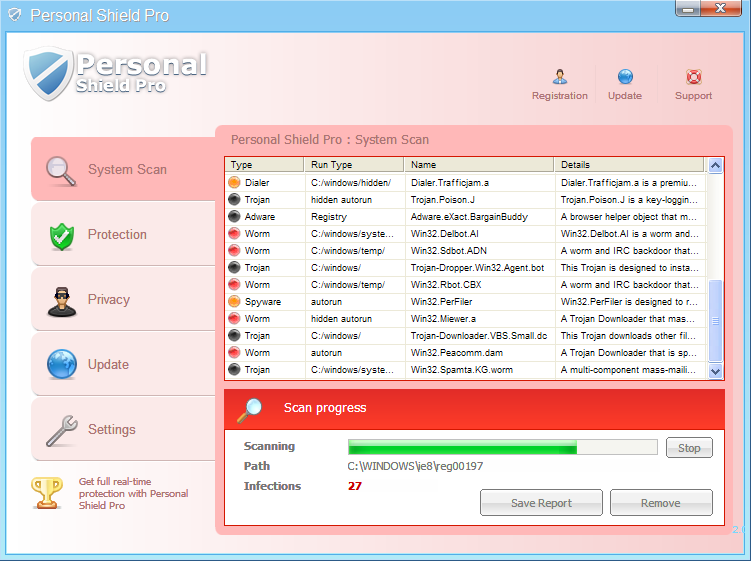The width and height of the screenshot is (751, 561).
Task: Click the Privacy spy icon
Action: pos(62,302)
